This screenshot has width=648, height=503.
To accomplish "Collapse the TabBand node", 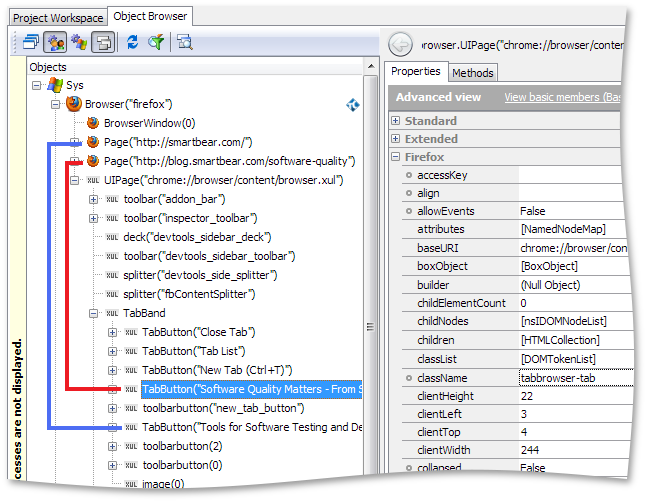I will [93, 314].
